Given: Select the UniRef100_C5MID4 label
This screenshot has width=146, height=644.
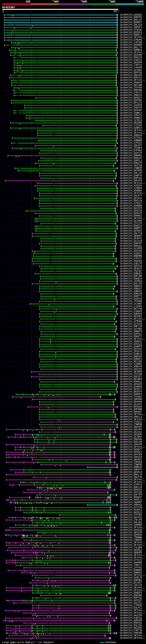Looking at the screenshot, I should coord(131,462).
